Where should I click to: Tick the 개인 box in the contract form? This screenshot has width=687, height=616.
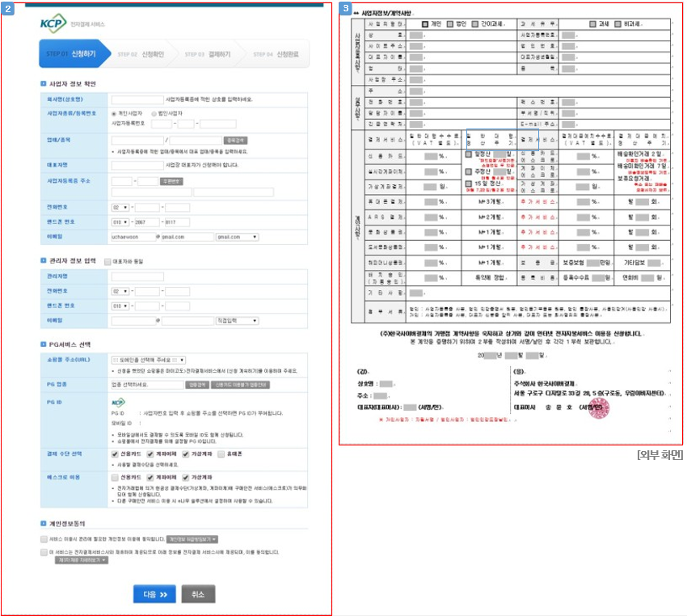pos(424,23)
